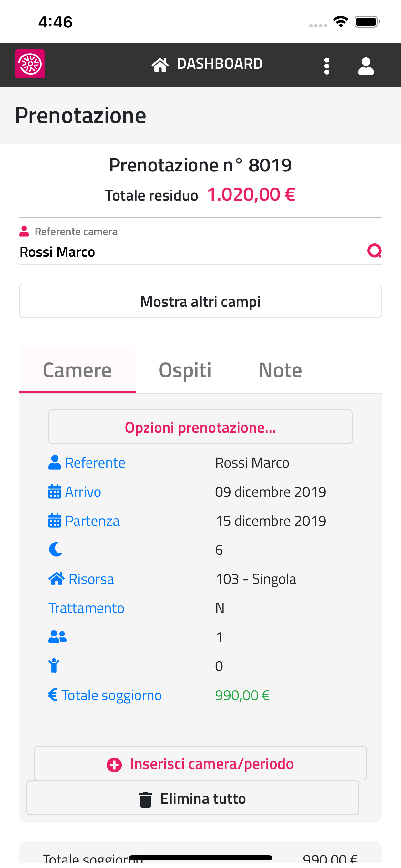The width and height of the screenshot is (401, 868).
Task: Open the Risorsa link
Action: (x=91, y=579)
